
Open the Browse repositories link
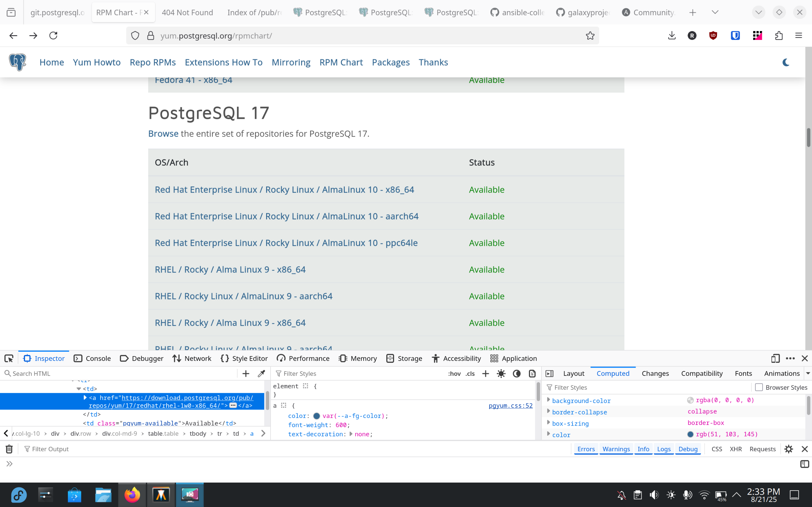coord(163,133)
